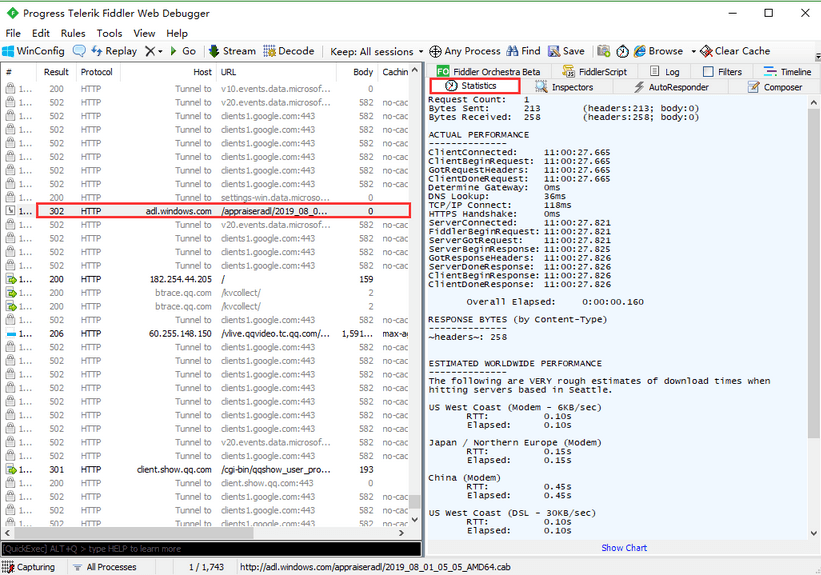Open the Composer tab
The image size is (821, 575).
coord(775,87)
